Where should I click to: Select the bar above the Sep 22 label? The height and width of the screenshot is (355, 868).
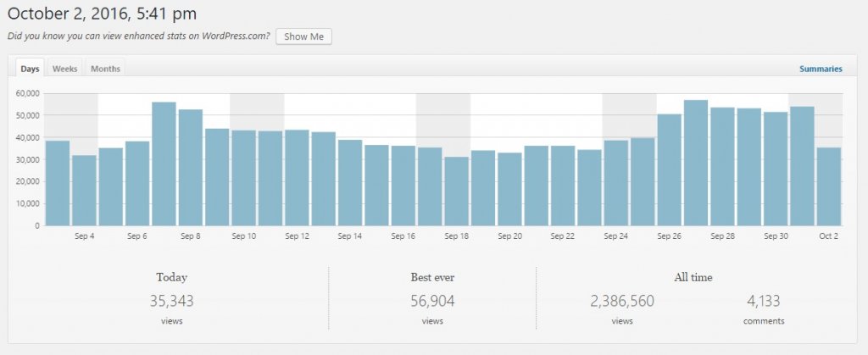[x=563, y=186]
